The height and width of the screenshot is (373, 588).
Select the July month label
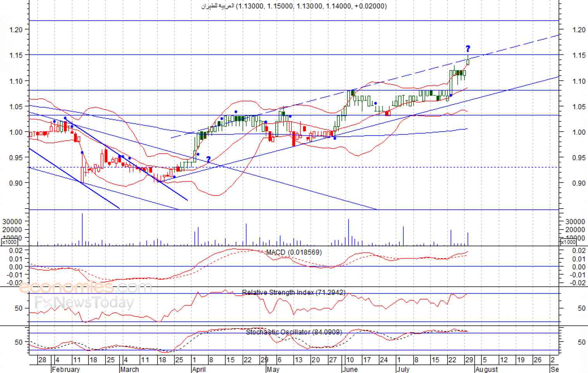[x=403, y=369]
